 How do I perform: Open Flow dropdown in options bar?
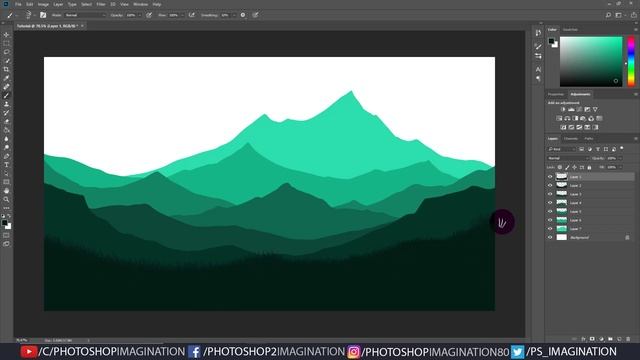point(182,15)
